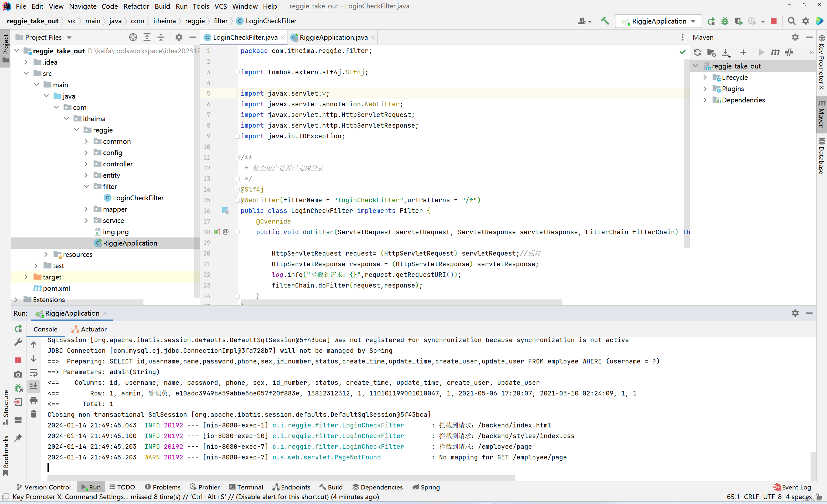Expand the target folder in project tree

point(26,277)
